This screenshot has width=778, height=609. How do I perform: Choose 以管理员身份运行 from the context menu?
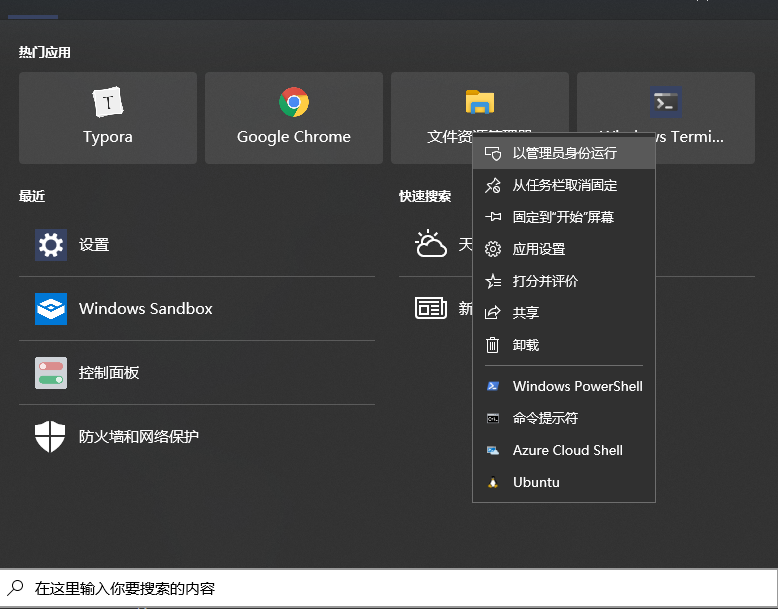click(564, 153)
